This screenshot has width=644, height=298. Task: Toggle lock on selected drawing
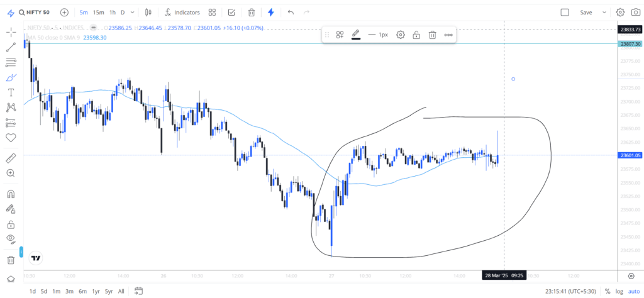point(416,35)
